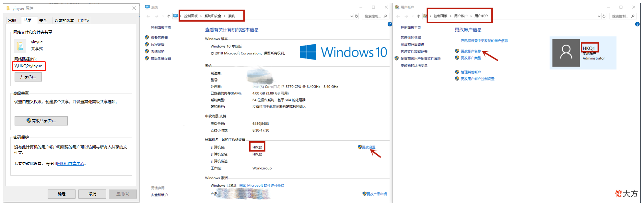Image resolution: width=644 pixels, height=206 pixels.
Task: Open the 网络和共享中心 link
Action: click(71, 164)
